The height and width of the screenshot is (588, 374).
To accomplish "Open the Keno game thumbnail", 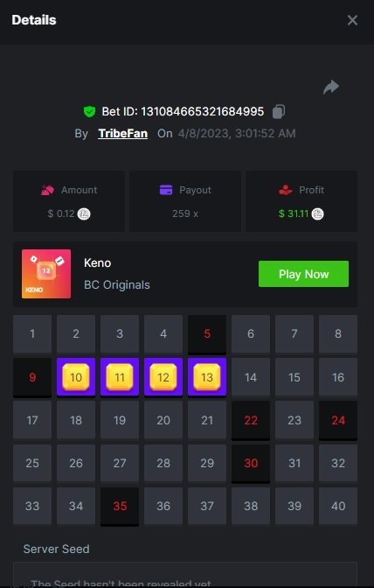I will tap(46, 274).
